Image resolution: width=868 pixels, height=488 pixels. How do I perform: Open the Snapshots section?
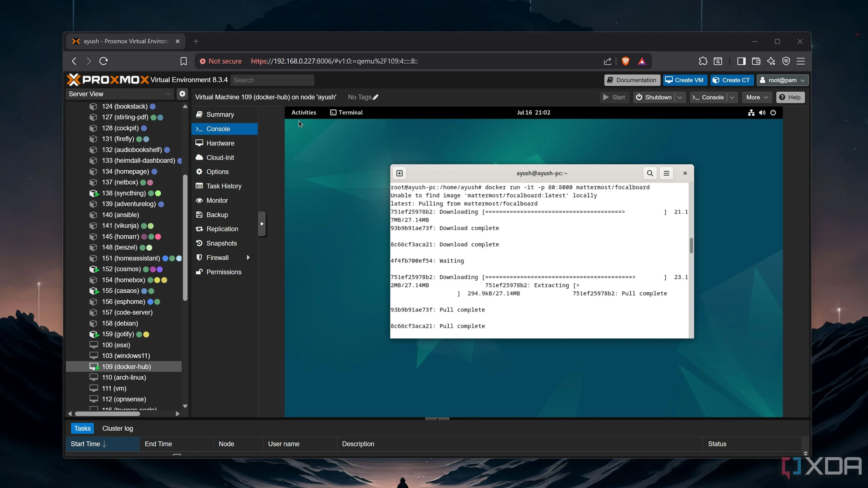(x=224, y=243)
